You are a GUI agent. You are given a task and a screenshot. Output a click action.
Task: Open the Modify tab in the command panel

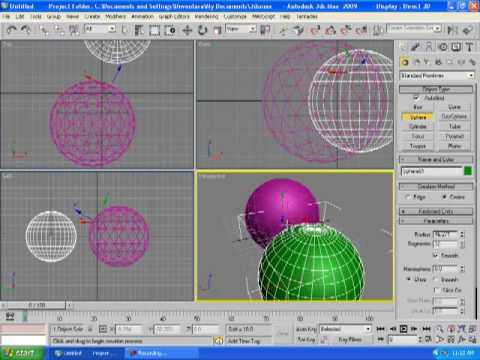pyautogui.click(x=416, y=47)
